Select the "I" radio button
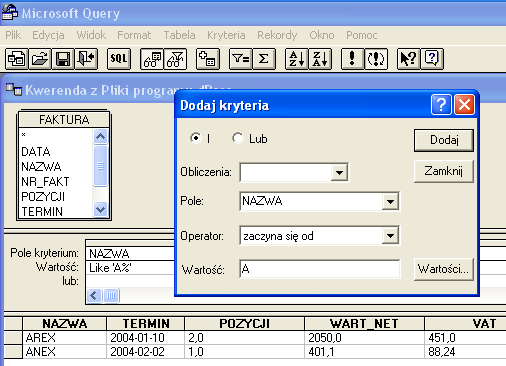 point(196,138)
